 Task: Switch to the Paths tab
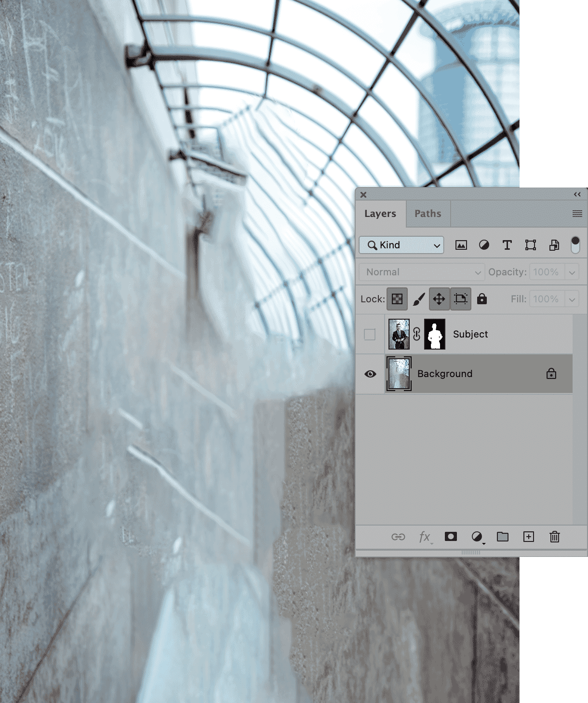(x=428, y=214)
